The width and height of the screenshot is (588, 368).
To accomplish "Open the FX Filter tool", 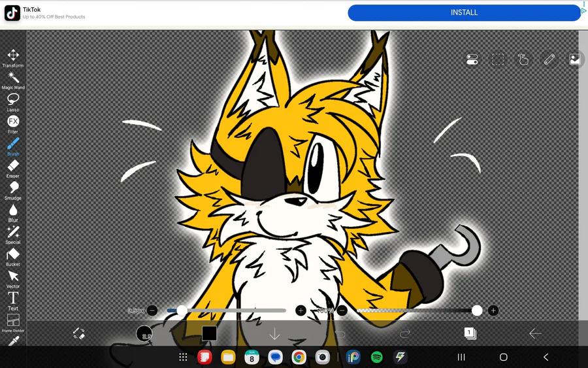I will 13,124.
